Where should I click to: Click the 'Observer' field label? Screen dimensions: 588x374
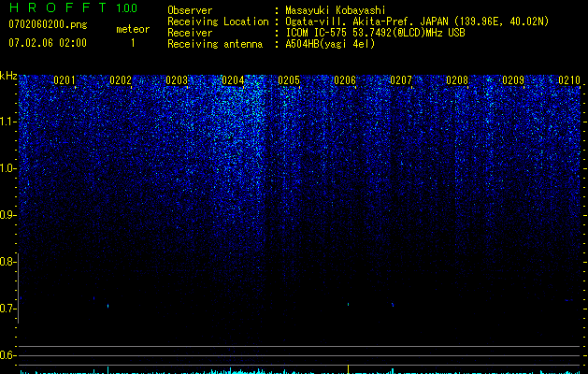[190, 10]
